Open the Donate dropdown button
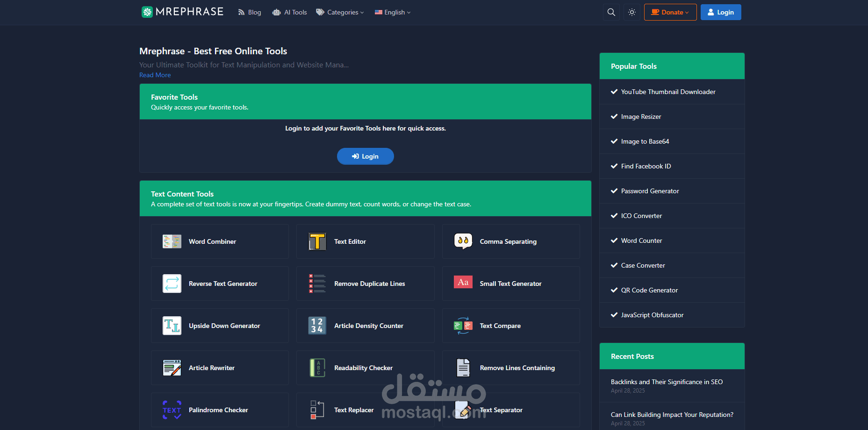The image size is (868, 430). (x=670, y=12)
